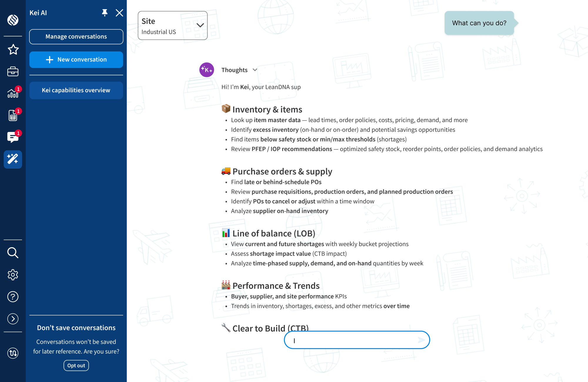Open the help question mark icon
The height and width of the screenshot is (382, 588).
13,297
